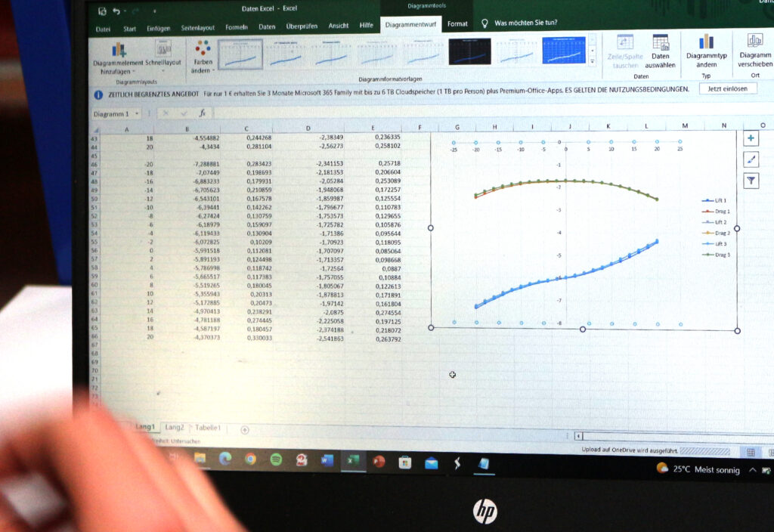
Task: Expand the chart styles gallery
Action: [x=593, y=62]
